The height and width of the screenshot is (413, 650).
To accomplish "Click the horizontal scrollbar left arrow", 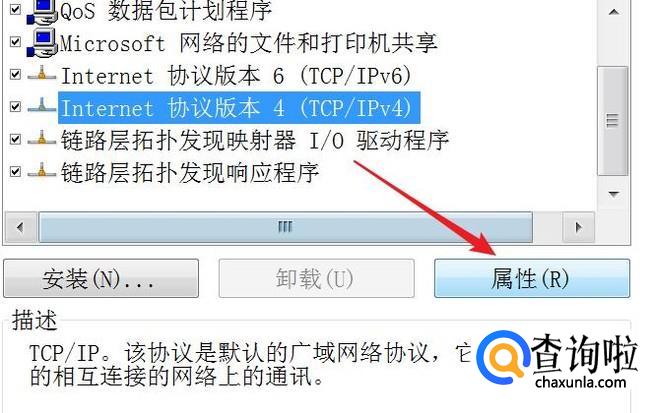I will pos(20,227).
